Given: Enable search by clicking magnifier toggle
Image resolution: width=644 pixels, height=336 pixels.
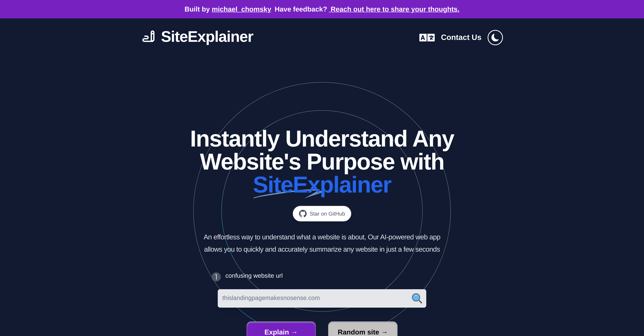Looking at the screenshot, I should [x=417, y=298].
